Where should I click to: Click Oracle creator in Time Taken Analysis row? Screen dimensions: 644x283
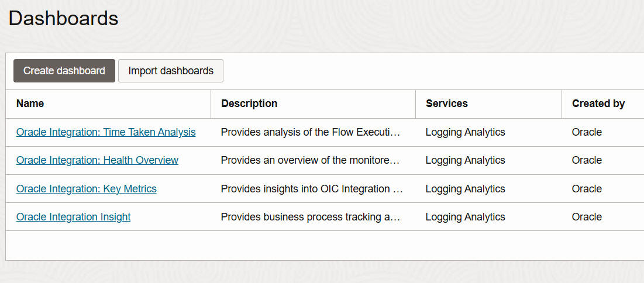[587, 132]
